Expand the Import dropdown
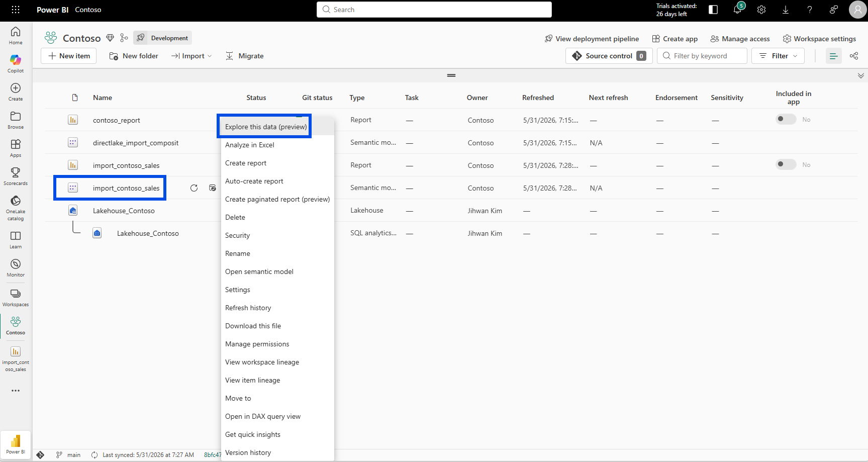 pyautogui.click(x=191, y=56)
